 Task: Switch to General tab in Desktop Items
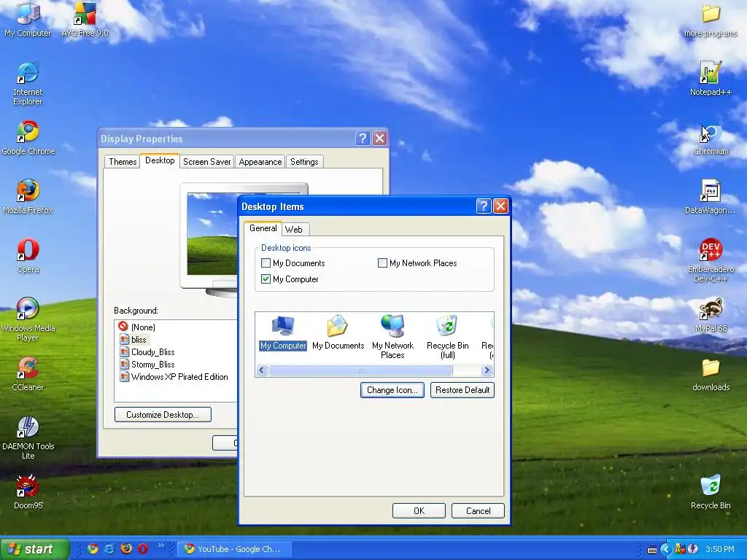[x=263, y=228]
